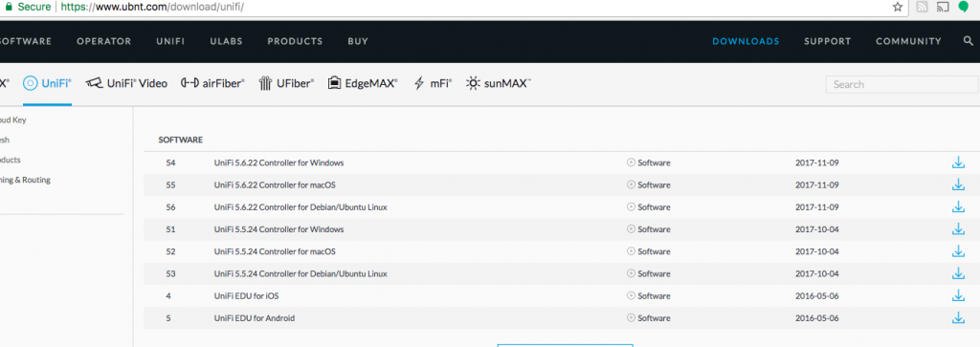980x347 pixels.
Task: Click the downloads Search input field
Action: click(902, 84)
